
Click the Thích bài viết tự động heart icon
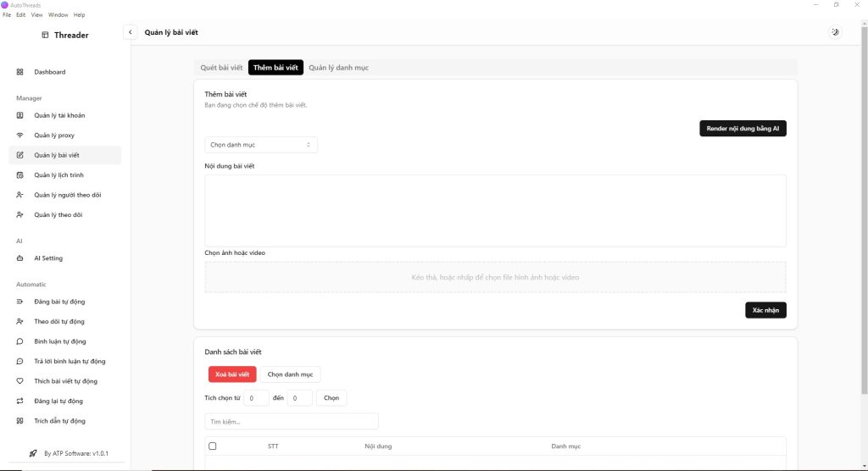[20, 381]
